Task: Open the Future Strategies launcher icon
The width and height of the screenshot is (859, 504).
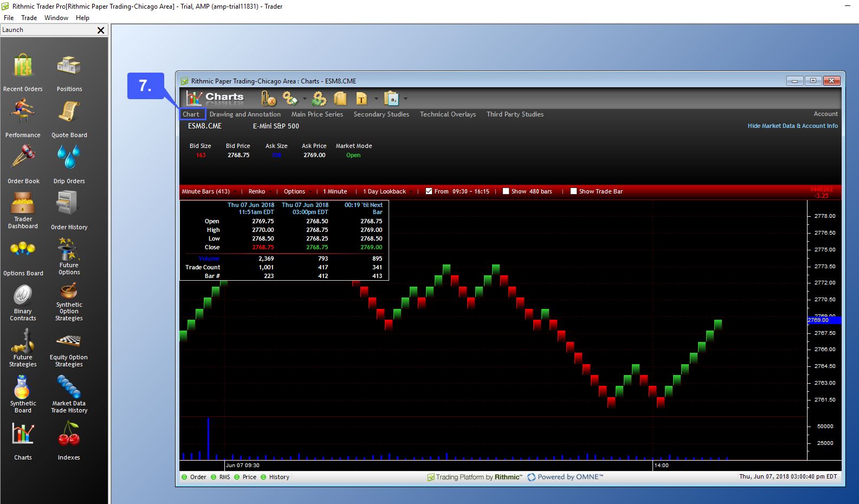Action: pos(23,341)
